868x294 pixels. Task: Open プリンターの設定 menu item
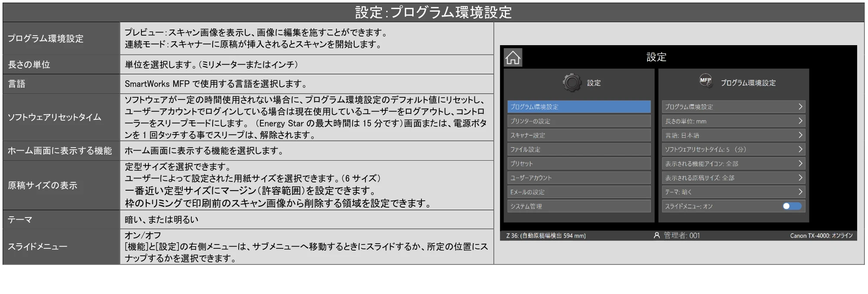pyautogui.click(x=579, y=121)
